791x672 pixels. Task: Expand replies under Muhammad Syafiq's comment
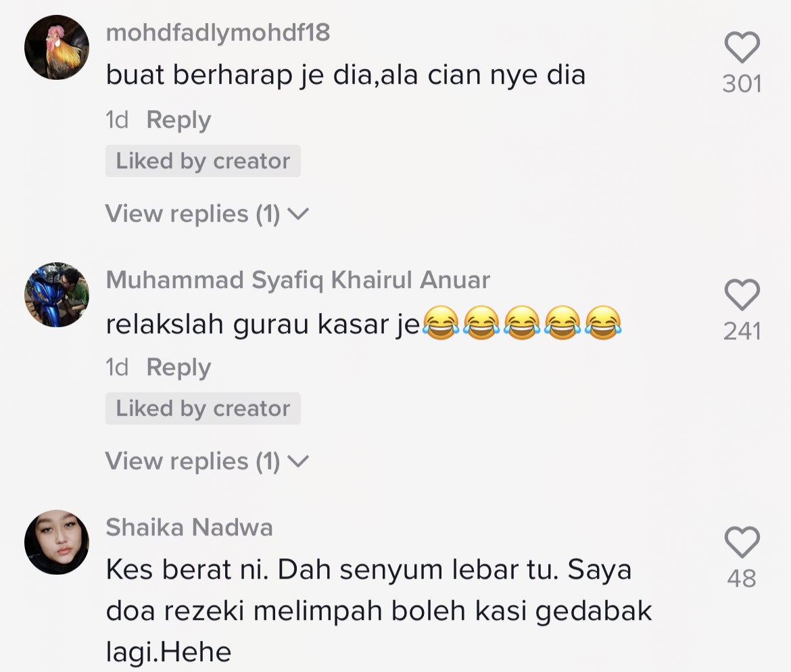click(207, 462)
